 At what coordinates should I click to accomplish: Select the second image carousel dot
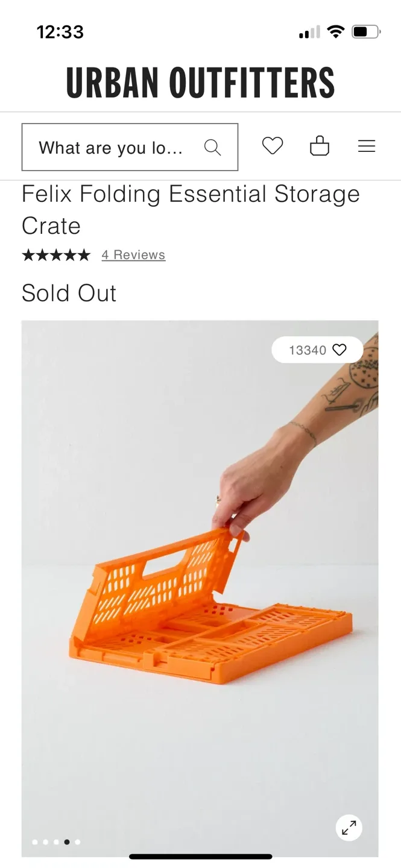[x=46, y=842]
